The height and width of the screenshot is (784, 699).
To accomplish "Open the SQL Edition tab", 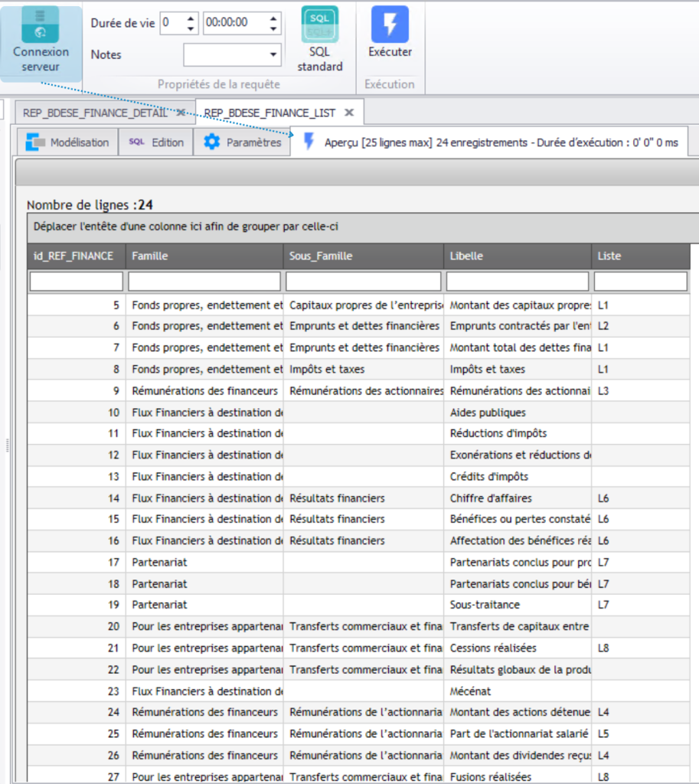I will click(156, 142).
